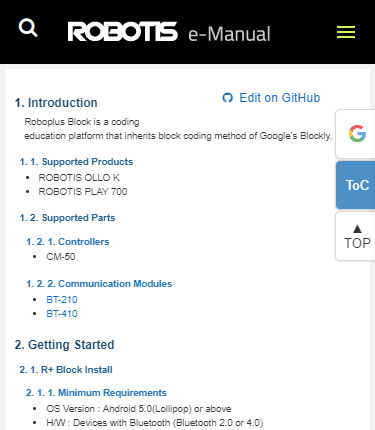Image resolution: width=375 pixels, height=430 pixels.
Task: Click the GitHub octocat icon
Action: click(227, 98)
